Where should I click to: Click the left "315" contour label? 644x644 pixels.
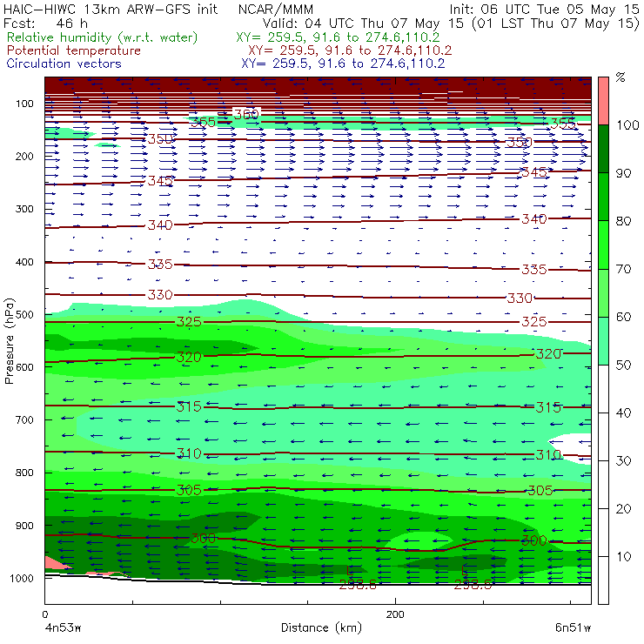pos(189,406)
